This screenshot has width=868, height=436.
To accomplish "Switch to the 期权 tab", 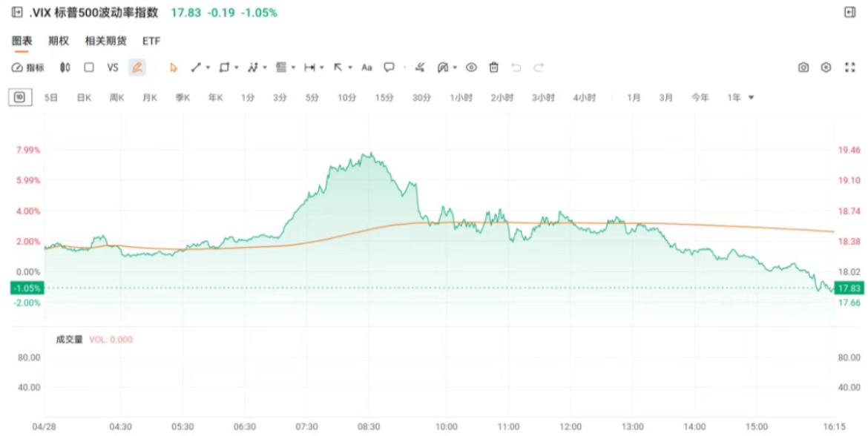I will point(59,42).
